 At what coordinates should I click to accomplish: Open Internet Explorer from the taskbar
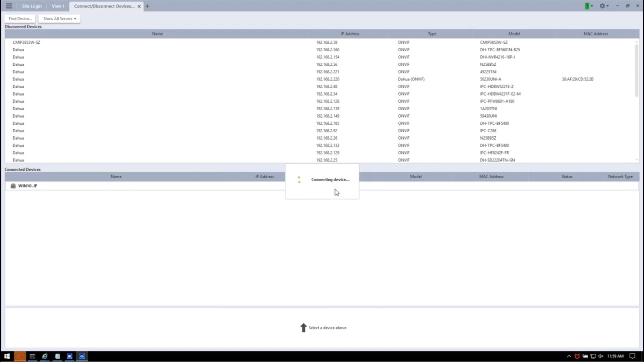[x=45, y=356]
